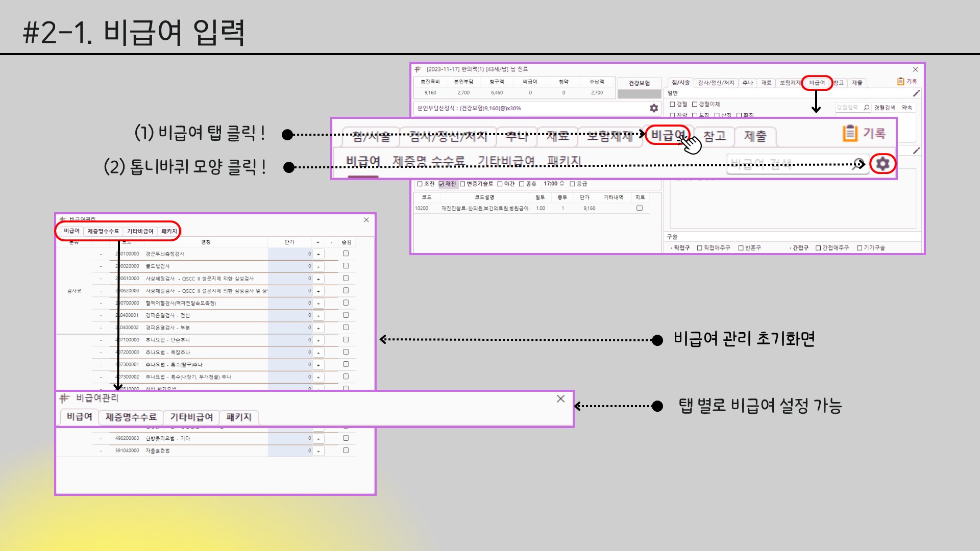Toggle the 재진 checkbox
This screenshot has width=980, height=551.
click(x=442, y=184)
